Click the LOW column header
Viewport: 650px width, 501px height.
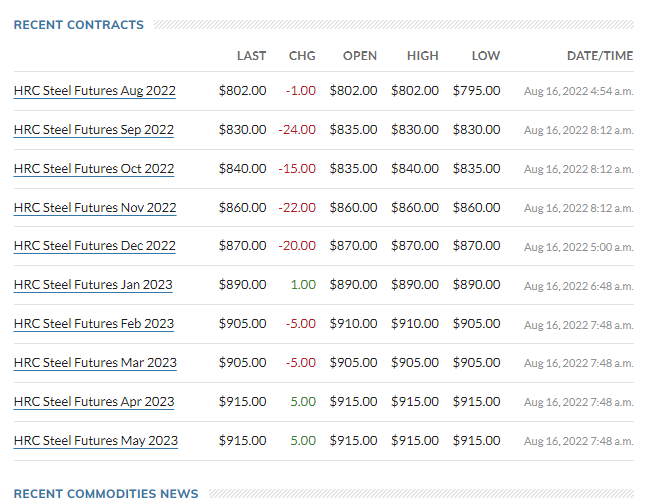(486, 56)
